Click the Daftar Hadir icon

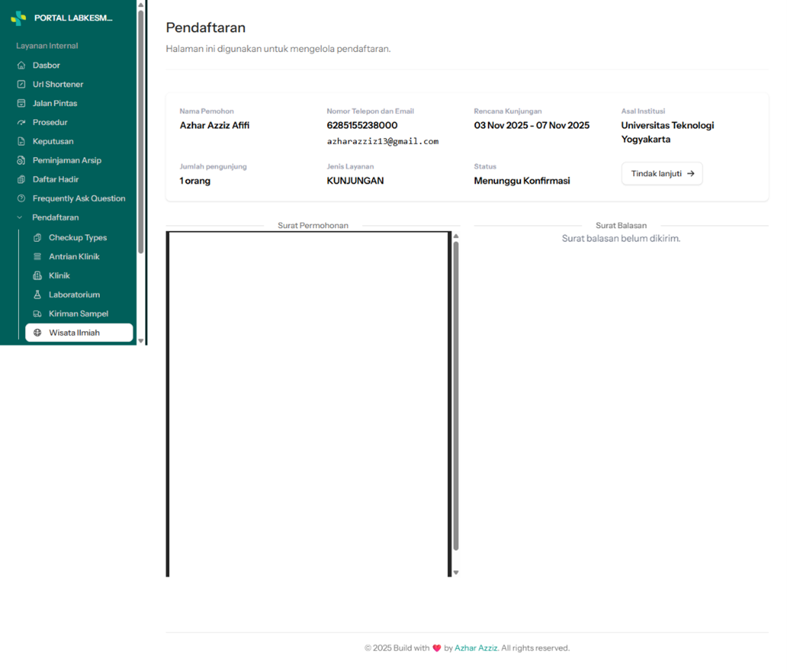pos(21,179)
